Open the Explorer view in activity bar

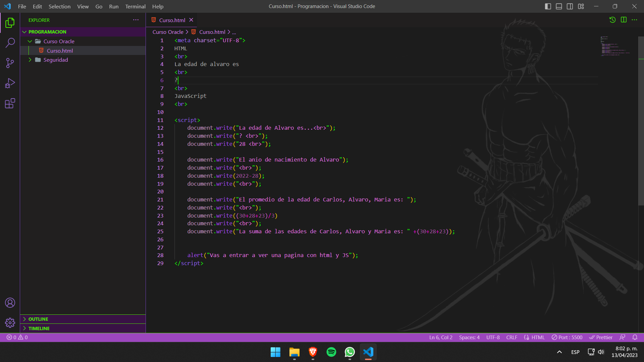pyautogui.click(x=10, y=23)
